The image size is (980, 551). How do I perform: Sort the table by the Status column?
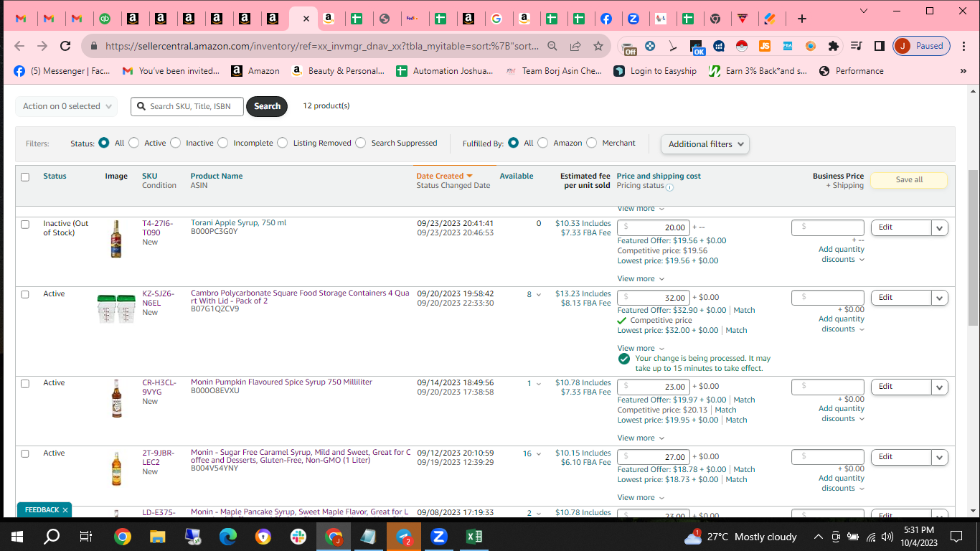(x=55, y=176)
